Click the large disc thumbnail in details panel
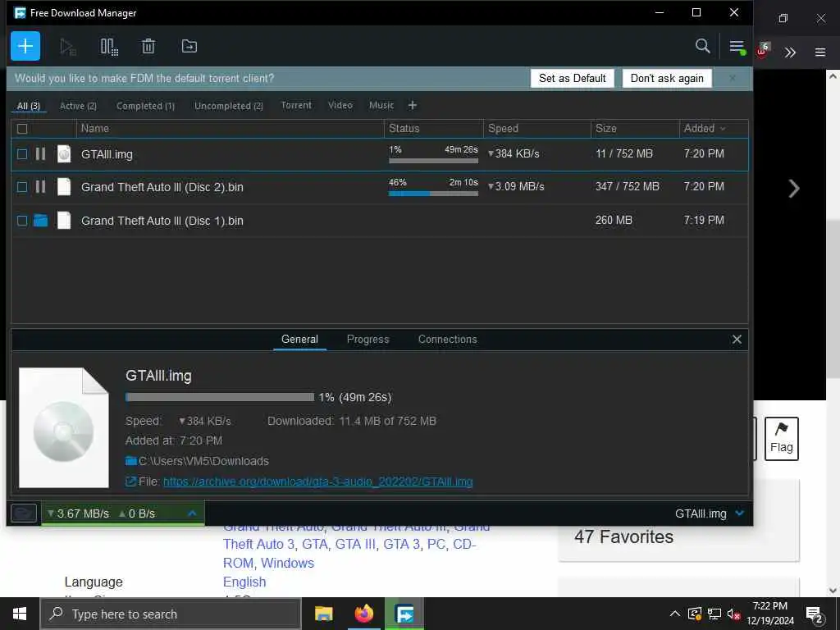This screenshot has width=840, height=630. click(64, 428)
